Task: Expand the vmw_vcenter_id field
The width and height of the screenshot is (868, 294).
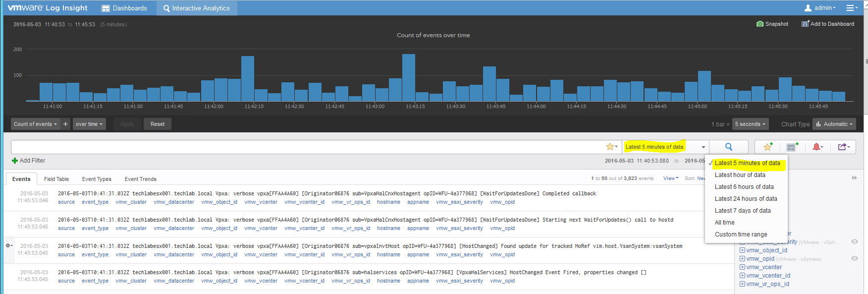Action: [x=742, y=276]
